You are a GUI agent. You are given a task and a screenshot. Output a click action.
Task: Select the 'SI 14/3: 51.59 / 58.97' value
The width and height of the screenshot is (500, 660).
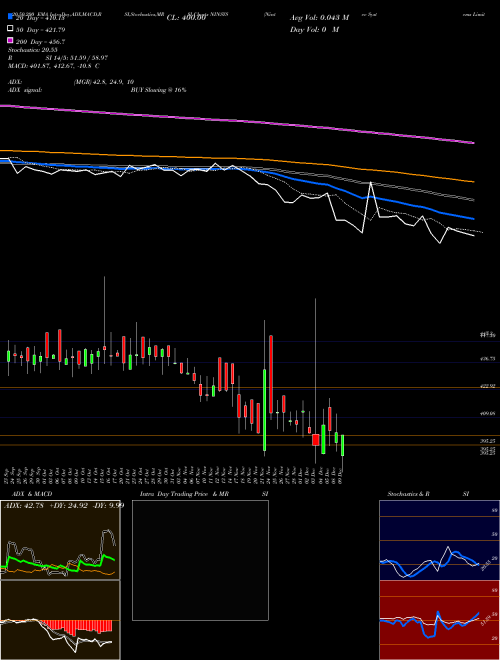(77, 58)
